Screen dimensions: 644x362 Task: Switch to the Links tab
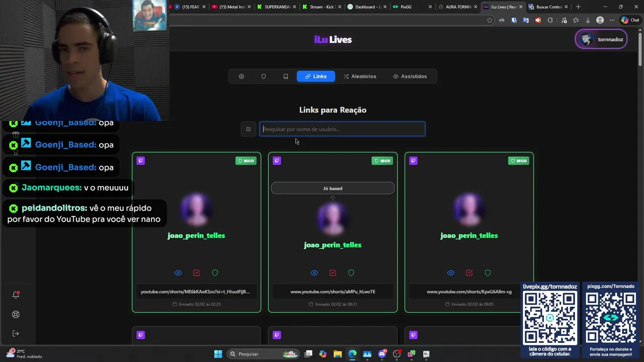[316, 76]
